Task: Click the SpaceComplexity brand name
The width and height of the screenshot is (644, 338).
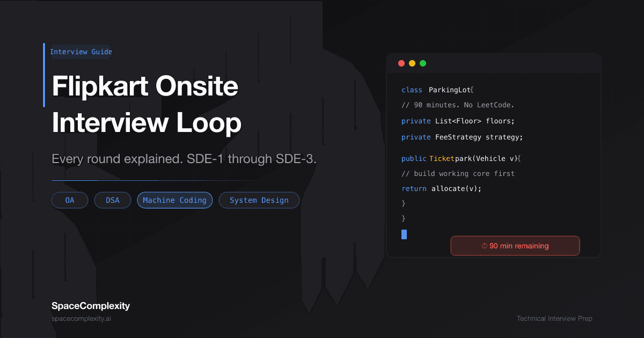Action: coord(91,306)
